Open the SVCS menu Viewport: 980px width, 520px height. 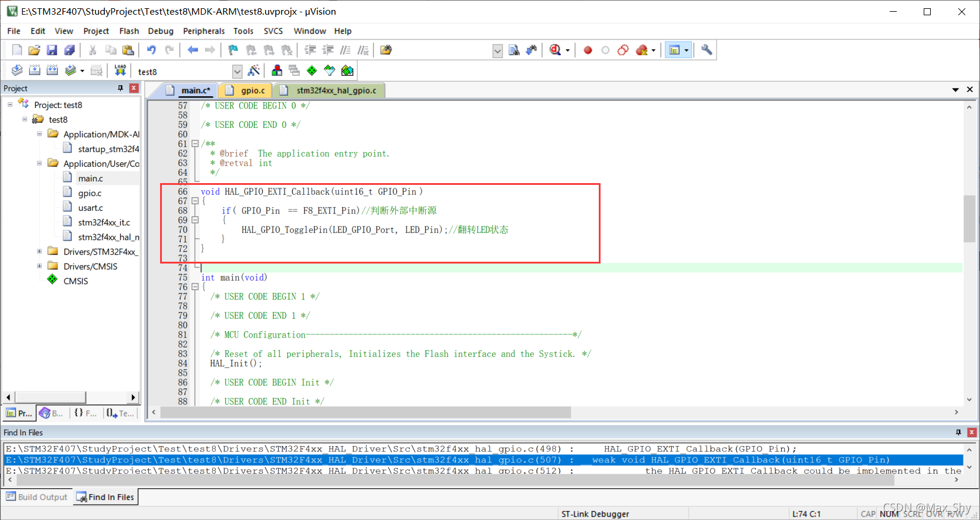point(273,31)
